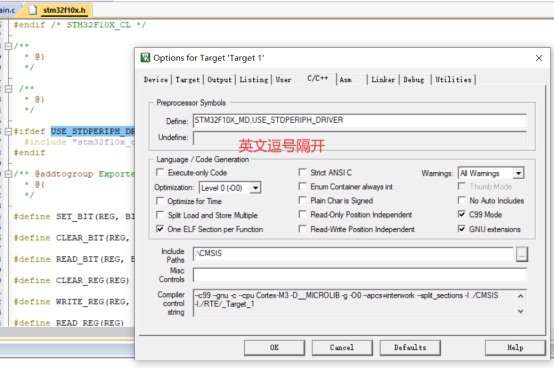Select the C/C++ tab
The image size is (554, 368).
pyautogui.click(x=318, y=78)
